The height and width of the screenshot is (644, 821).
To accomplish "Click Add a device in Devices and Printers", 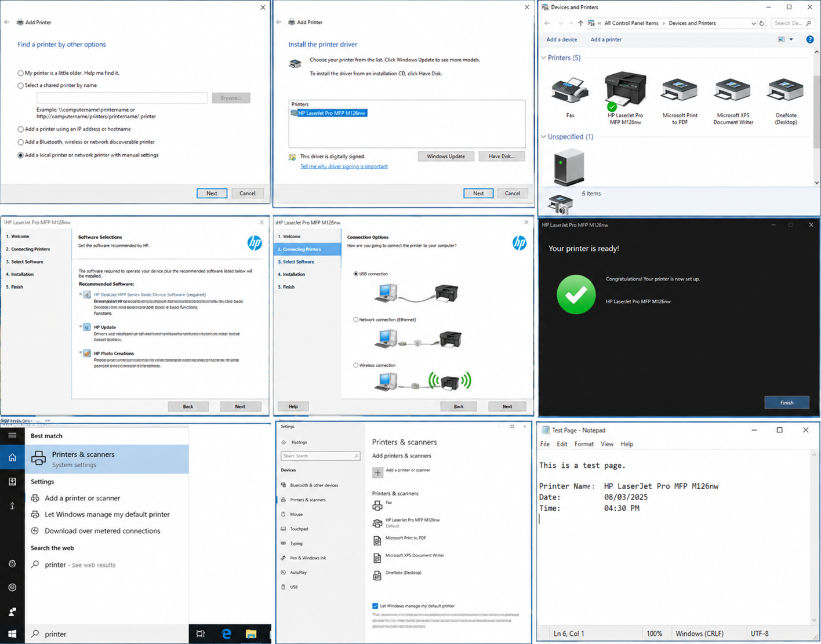I will [x=561, y=39].
